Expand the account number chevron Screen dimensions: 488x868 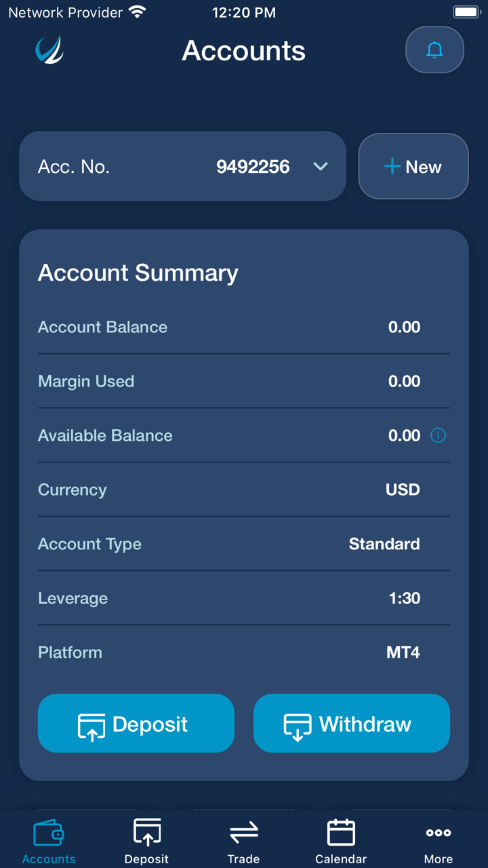click(321, 167)
